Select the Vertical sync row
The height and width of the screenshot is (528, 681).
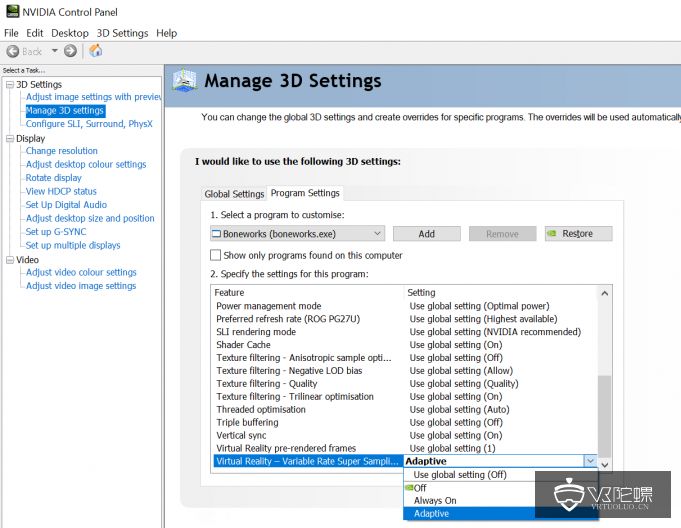pyautogui.click(x=405, y=436)
